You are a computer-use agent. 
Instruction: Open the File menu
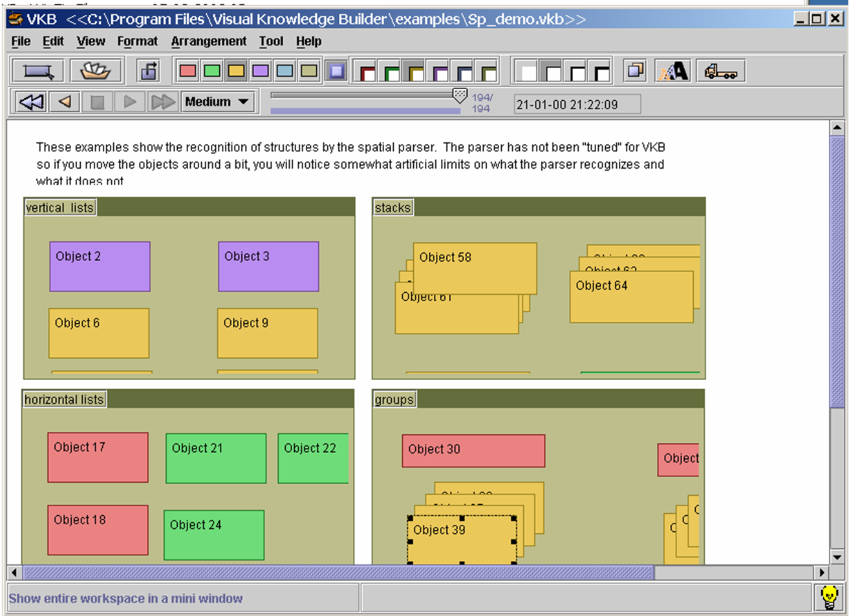[21, 41]
